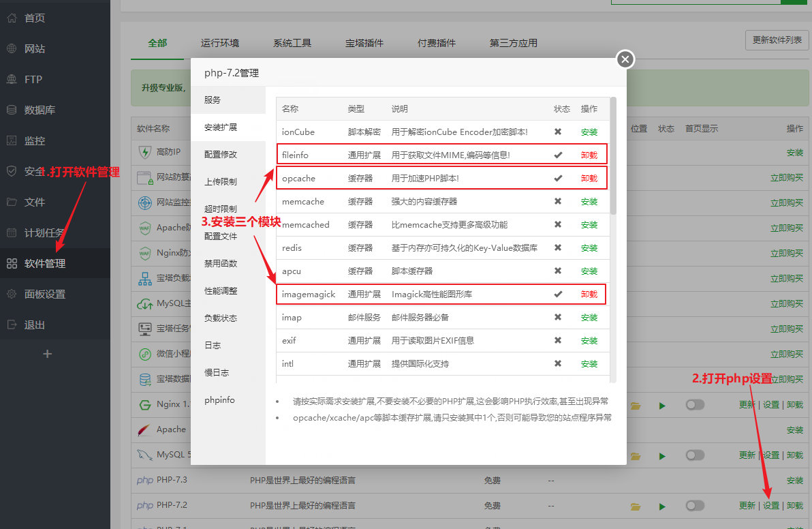Open the folder icon in MySQL row
This screenshot has height=529, width=812.
(x=636, y=456)
